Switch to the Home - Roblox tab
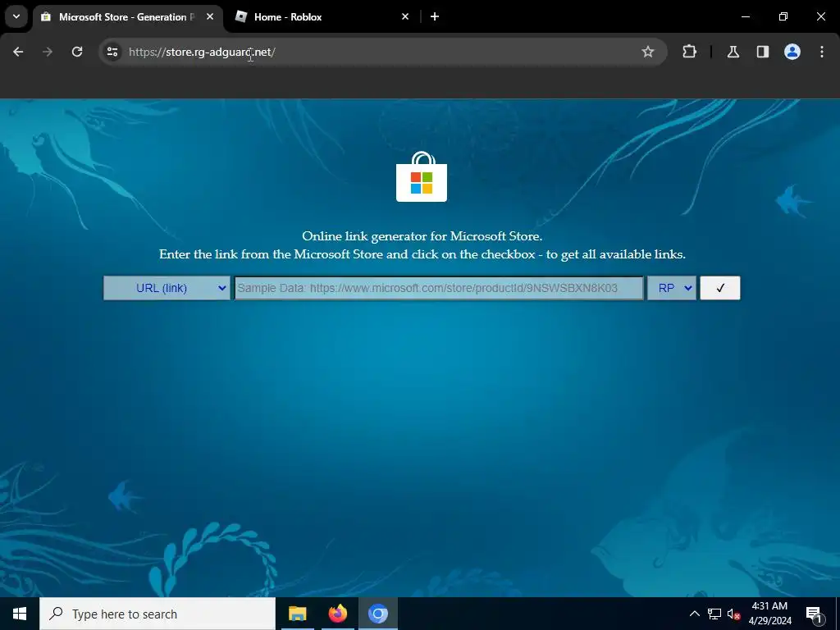Image resolution: width=840 pixels, height=630 pixels. pos(322,16)
